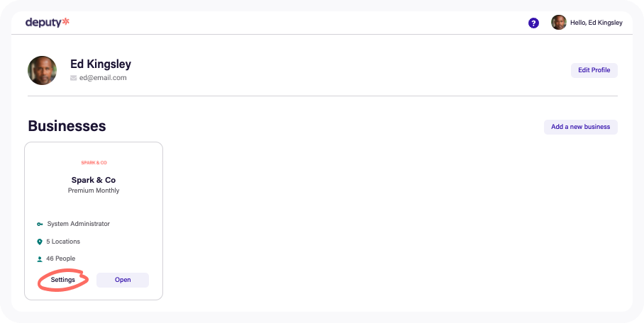
Task: Click the small user avatar in header
Action: coord(559,23)
